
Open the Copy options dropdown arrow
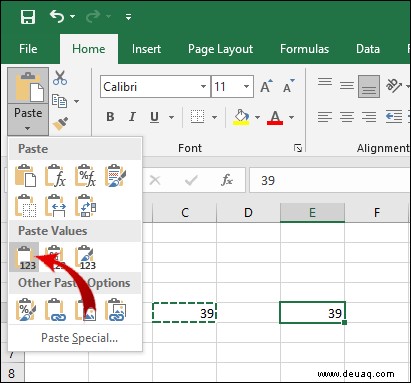coord(77,101)
